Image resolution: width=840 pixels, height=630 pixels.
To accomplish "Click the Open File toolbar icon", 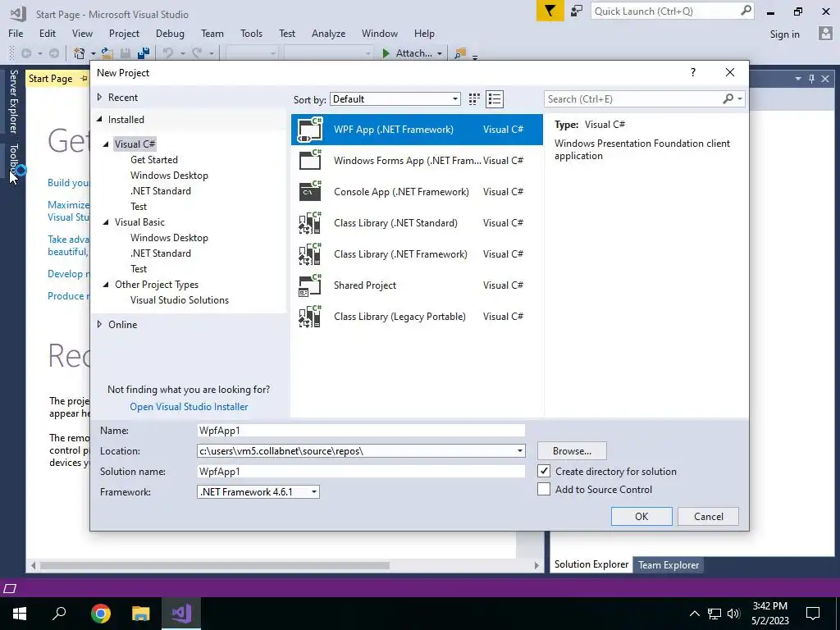I will (x=107, y=53).
